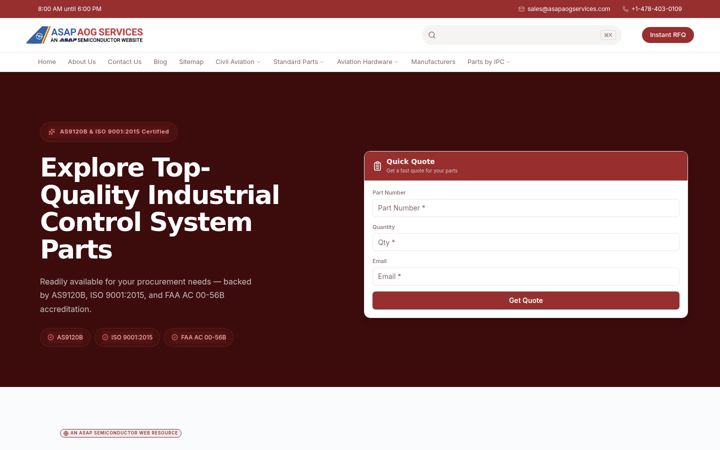The image size is (720, 450).
Task: Submit the form with Get Quote
Action: 526,300
